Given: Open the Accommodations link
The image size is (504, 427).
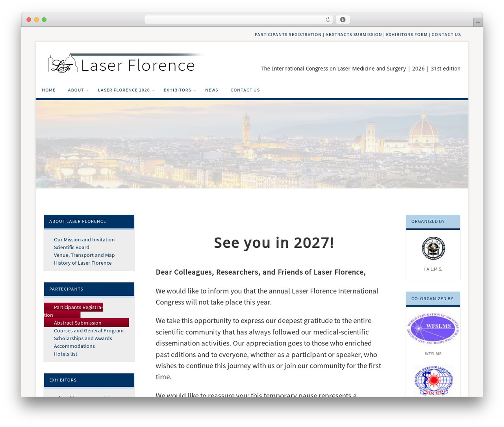Looking at the screenshot, I should click(74, 346).
